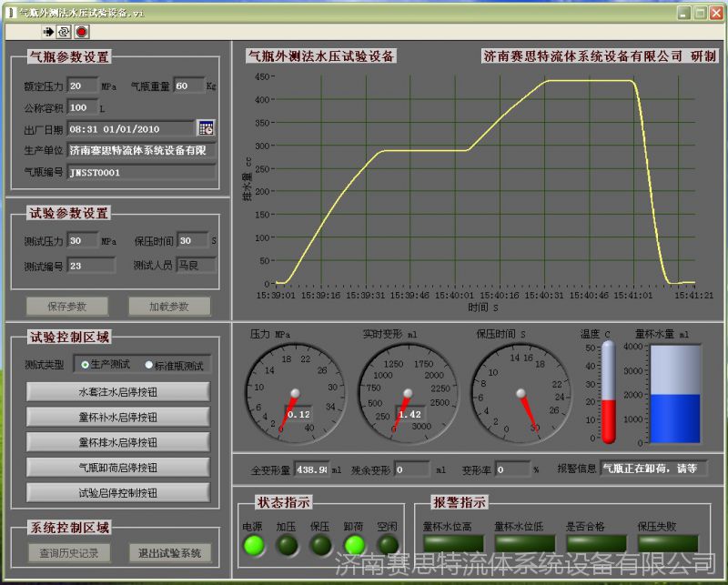Click the 济南赛思特流体系统设备有限公司 研制 header label
This screenshot has width=728, height=585.
click(x=600, y=56)
